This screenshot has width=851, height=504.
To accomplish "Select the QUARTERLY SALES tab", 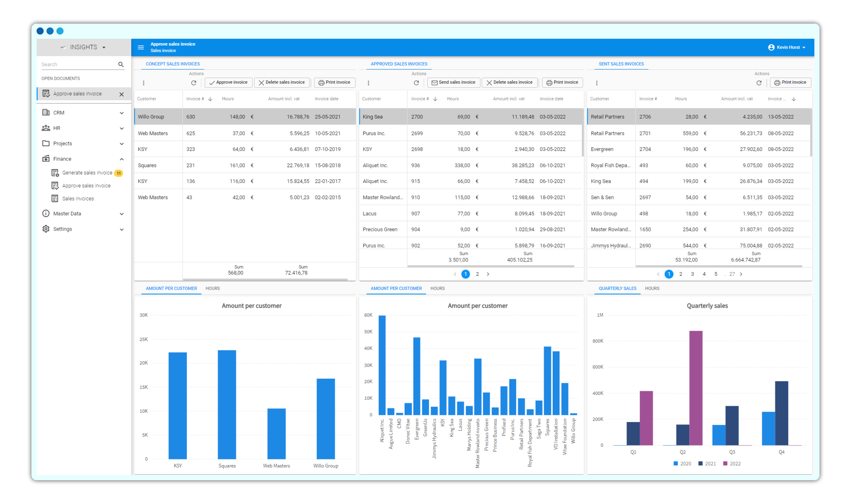I will [x=617, y=288].
